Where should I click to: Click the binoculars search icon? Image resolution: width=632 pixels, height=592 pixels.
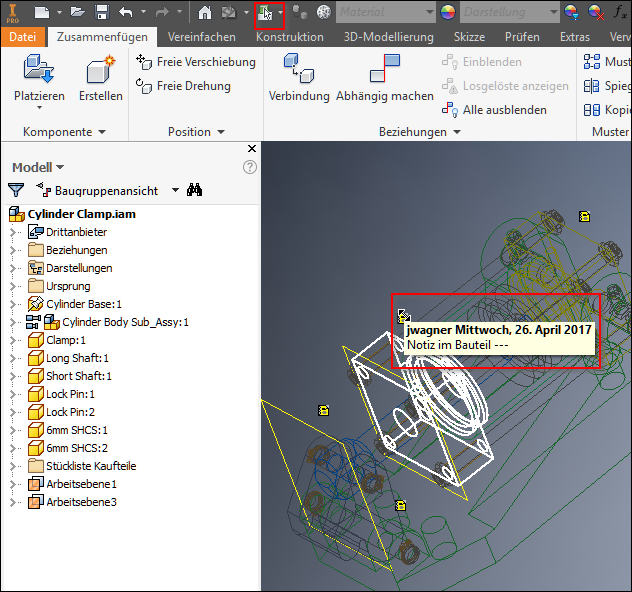coord(194,190)
